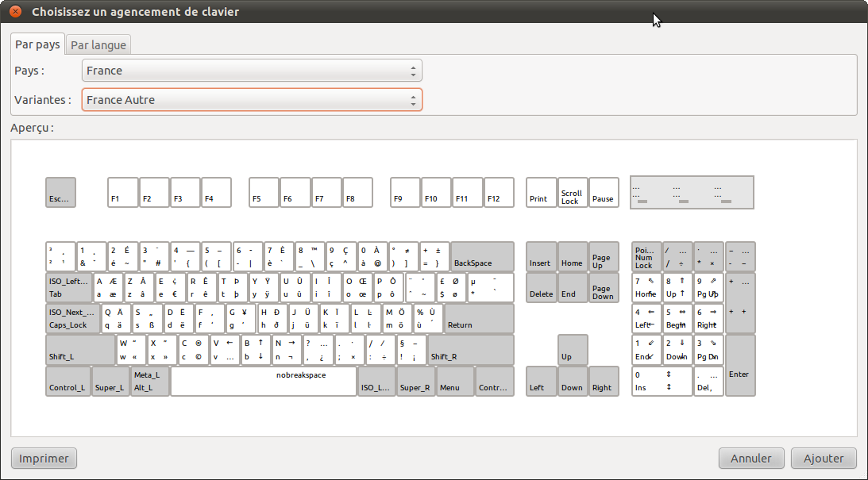
Task: Confirm with the Ajouter button
Action: click(823, 458)
